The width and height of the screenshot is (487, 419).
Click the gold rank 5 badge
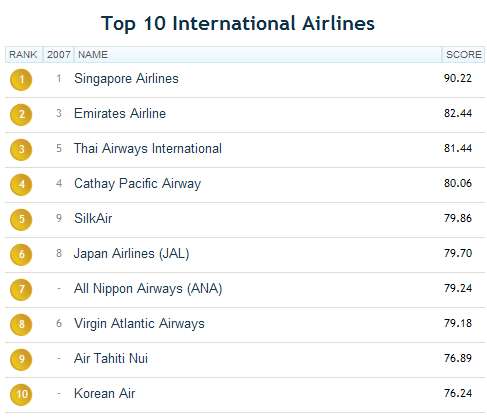(21, 220)
